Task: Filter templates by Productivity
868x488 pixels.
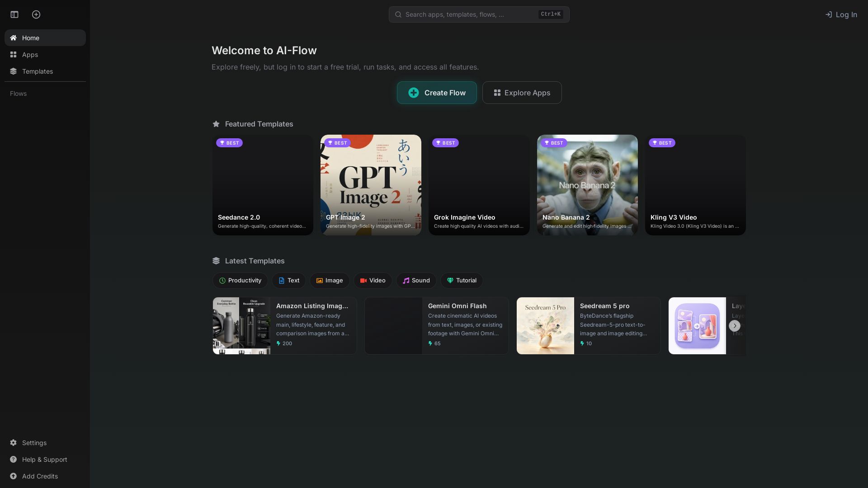Action: [x=240, y=281]
